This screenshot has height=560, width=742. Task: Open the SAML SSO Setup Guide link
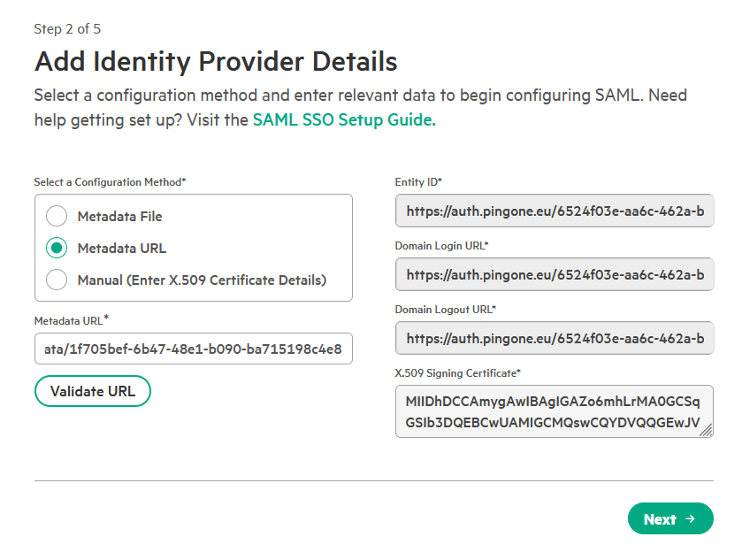344,119
